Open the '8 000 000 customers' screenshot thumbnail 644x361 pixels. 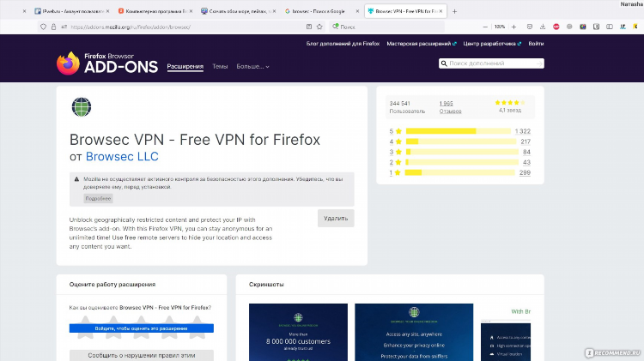pyautogui.click(x=298, y=333)
